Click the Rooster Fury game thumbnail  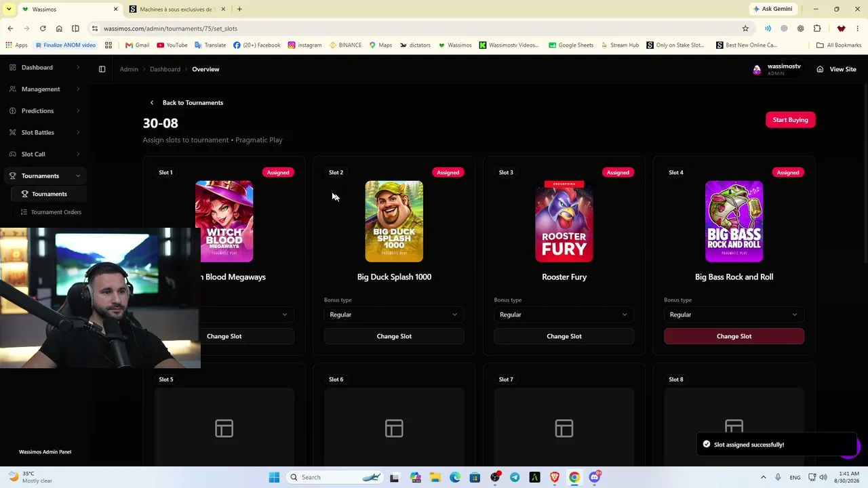(x=564, y=221)
